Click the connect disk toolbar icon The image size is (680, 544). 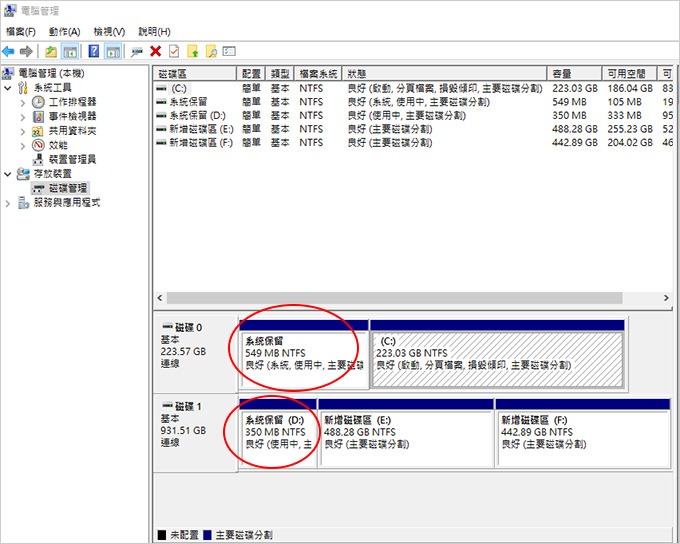pos(137,52)
